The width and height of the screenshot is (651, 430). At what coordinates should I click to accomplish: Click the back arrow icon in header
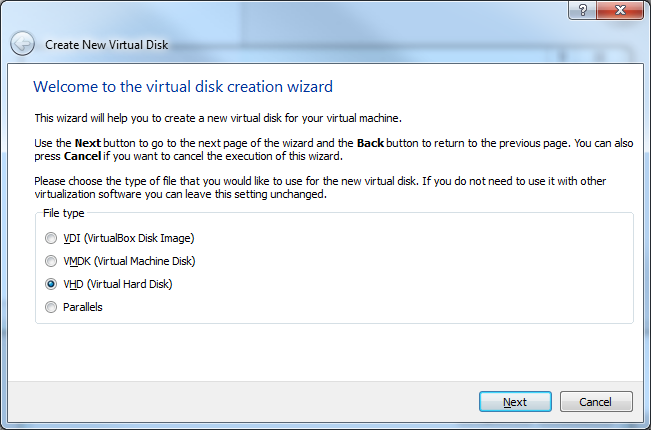pyautogui.click(x=23, y=44)
